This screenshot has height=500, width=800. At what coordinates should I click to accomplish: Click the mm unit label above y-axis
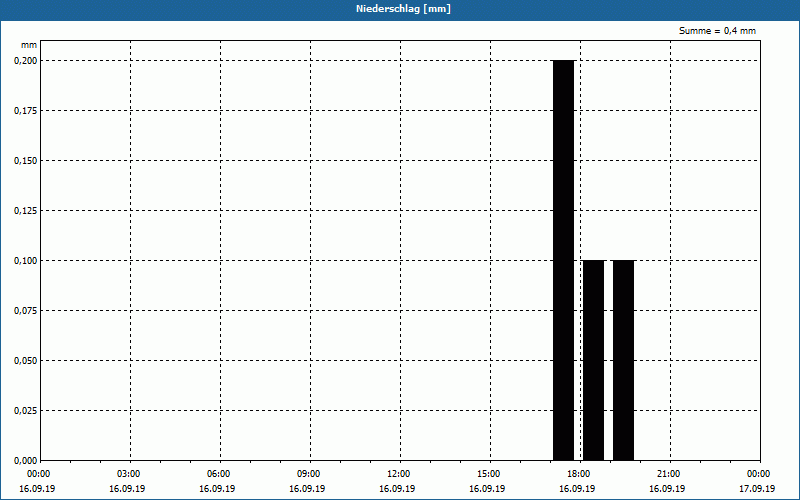(x=29, y=45)
